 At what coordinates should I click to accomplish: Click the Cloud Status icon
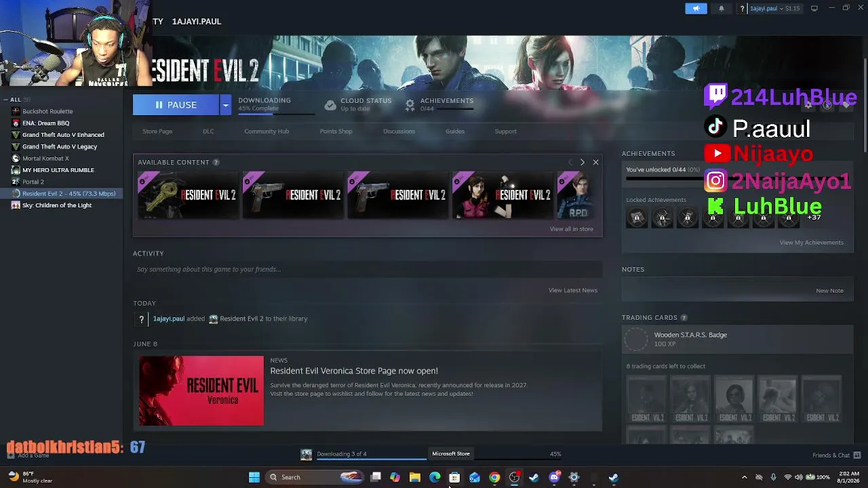click(x=330, y=104)
